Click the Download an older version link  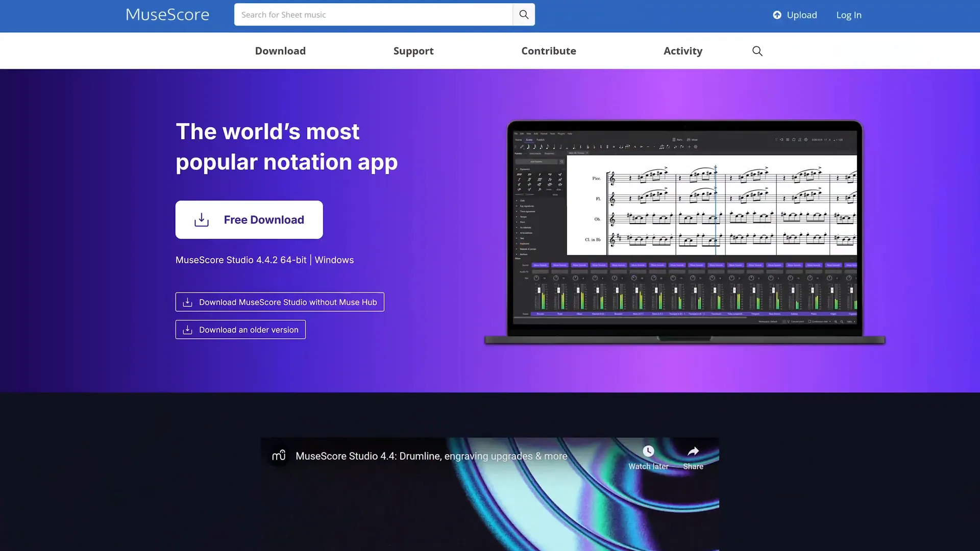coord(240,330)
